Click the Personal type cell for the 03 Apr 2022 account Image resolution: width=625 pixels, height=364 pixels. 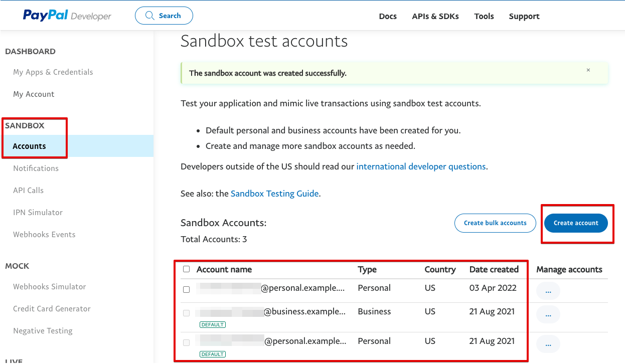(374, 288)
